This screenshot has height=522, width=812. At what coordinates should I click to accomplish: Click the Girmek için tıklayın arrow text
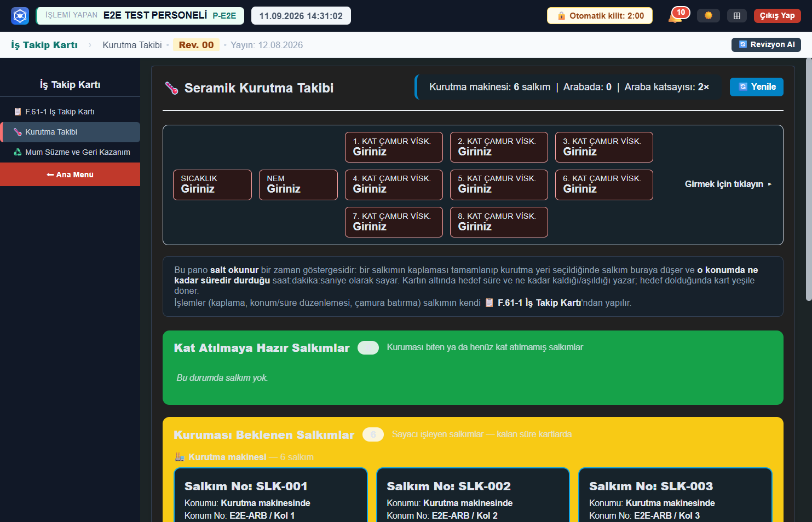728,184
